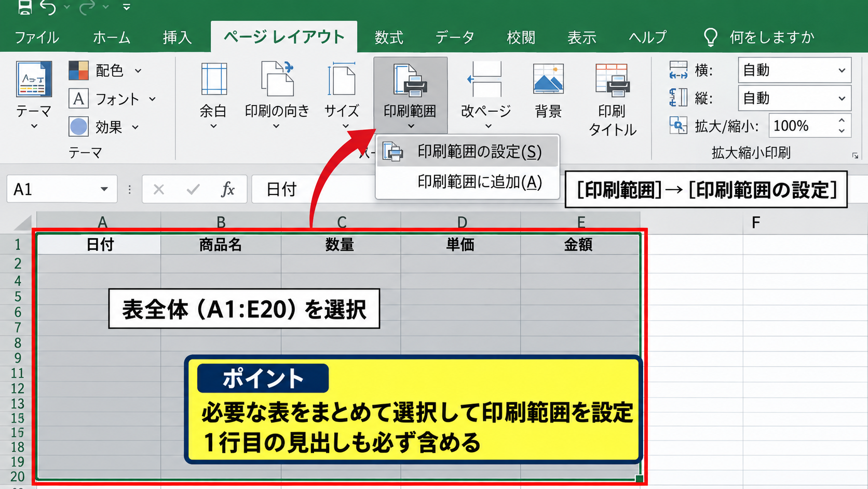Click the 印刷範囲 print area button

(410, 95)
